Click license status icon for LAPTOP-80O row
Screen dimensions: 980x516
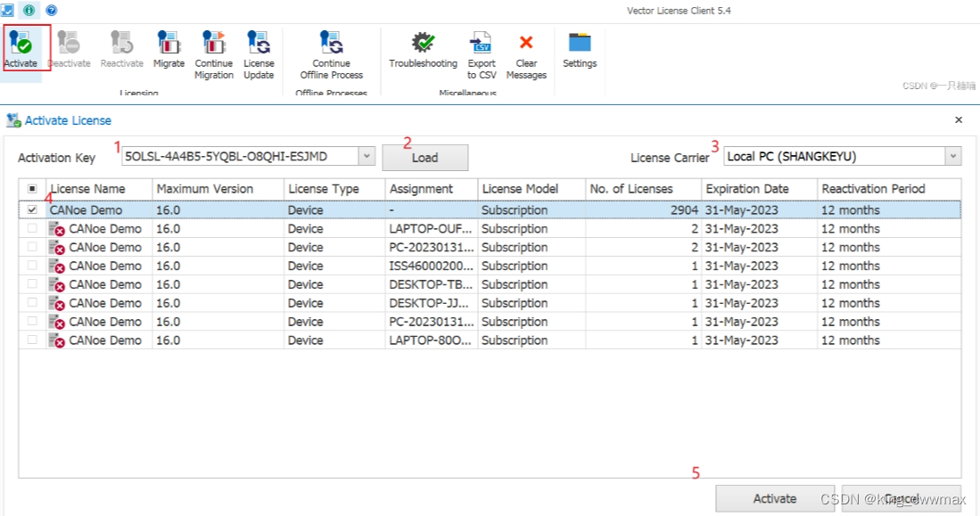coord(57,341)
